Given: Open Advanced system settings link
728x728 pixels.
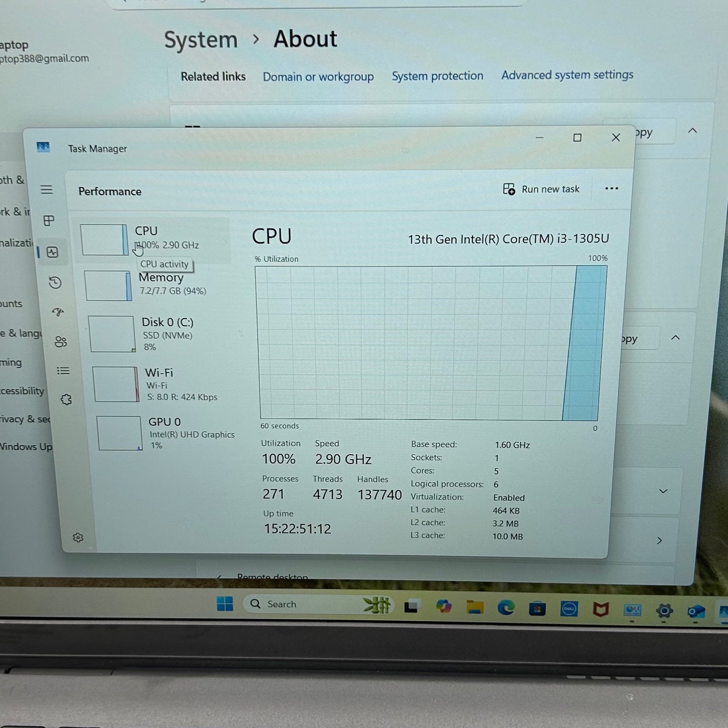Looking at the screenshot, I should pos(567,75).
